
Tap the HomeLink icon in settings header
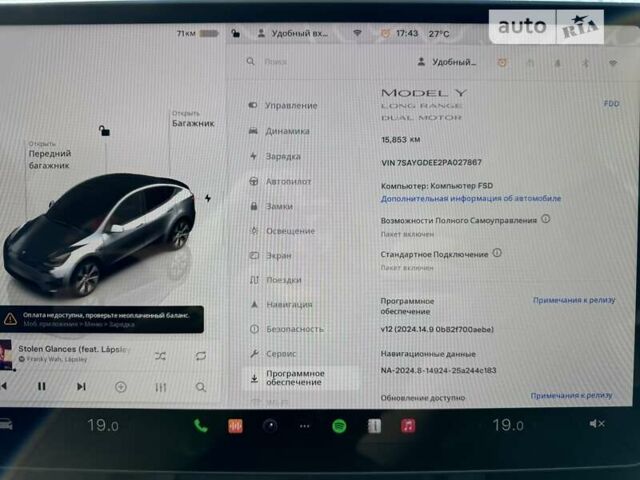530,63
